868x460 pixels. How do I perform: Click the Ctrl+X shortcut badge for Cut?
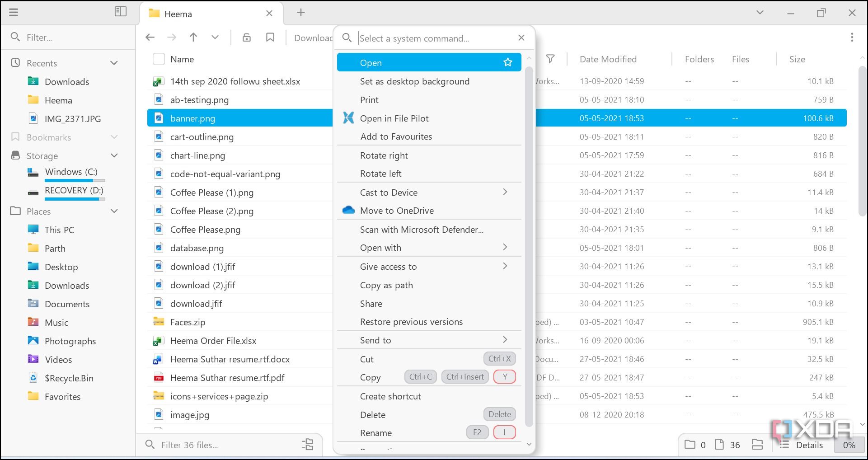(499, 359)
